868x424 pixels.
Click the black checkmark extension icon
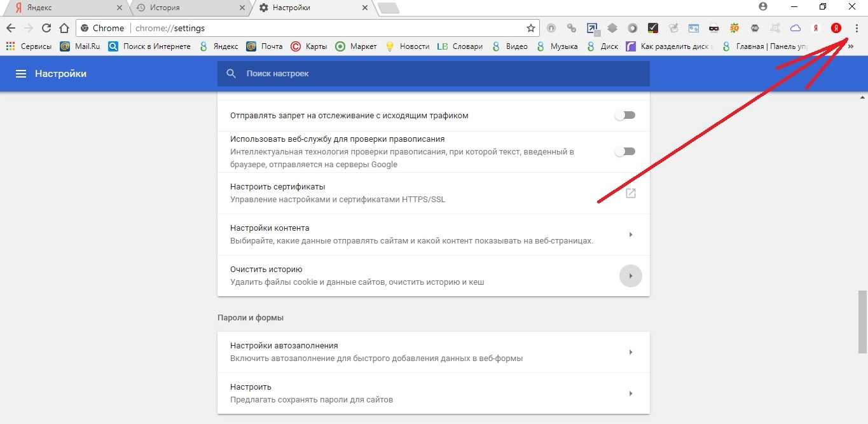653,28
